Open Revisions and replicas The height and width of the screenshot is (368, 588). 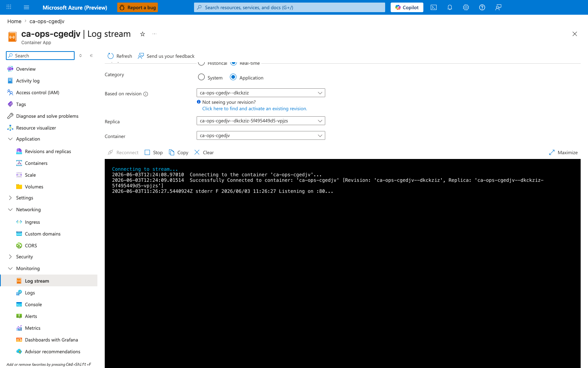pos(49,152)
